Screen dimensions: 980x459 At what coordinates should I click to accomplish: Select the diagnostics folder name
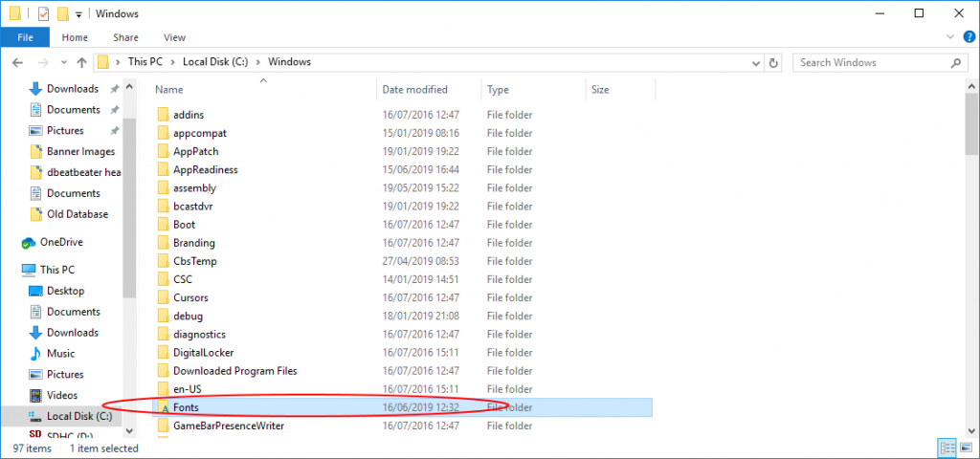tap(199, 334)
